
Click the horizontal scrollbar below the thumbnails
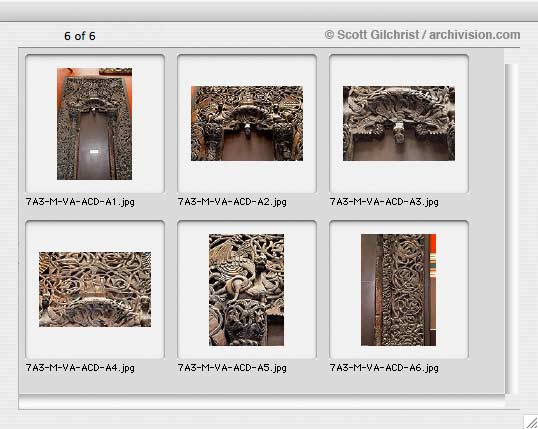[x=262, y=402]
